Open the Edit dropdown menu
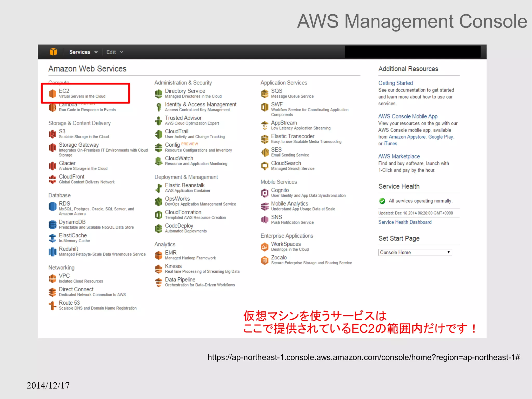 [x=115, y=52]
